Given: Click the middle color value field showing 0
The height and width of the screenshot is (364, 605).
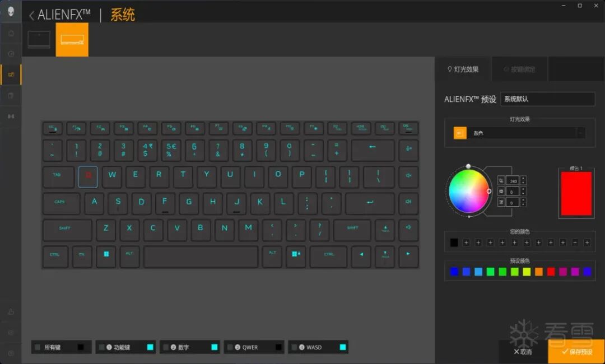Looking at the screenshot, I should pos(513,192).
